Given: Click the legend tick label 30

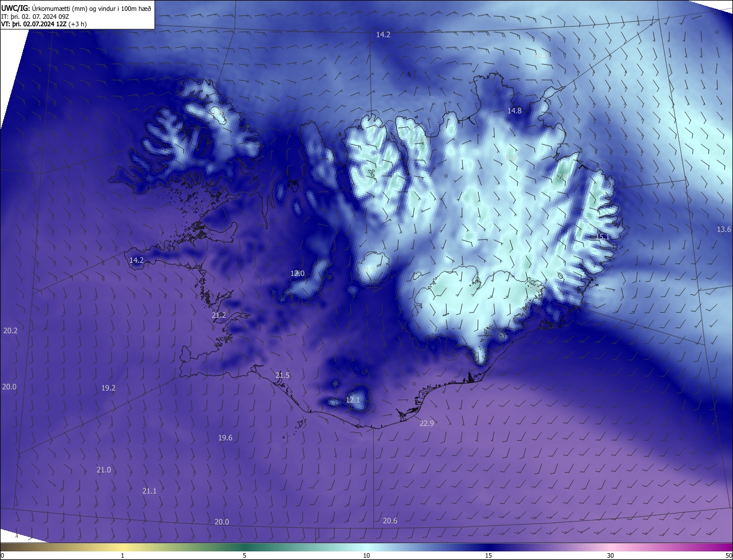Looking at the screenshot, I should click(610, 556).
